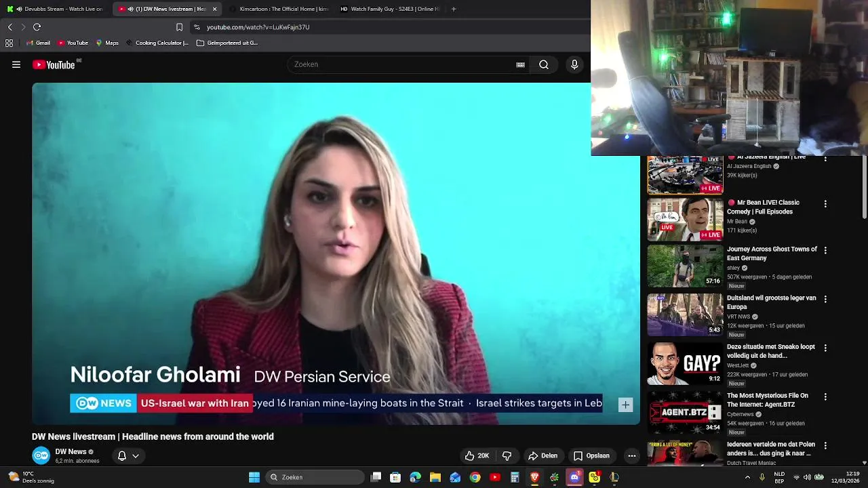Open the on-screen keyboard in search box

point(520,64)
